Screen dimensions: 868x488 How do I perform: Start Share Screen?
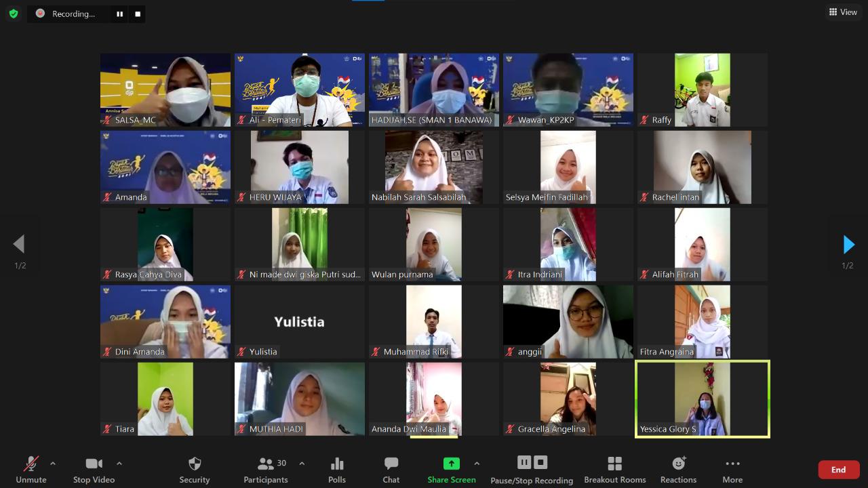point(451,470)
